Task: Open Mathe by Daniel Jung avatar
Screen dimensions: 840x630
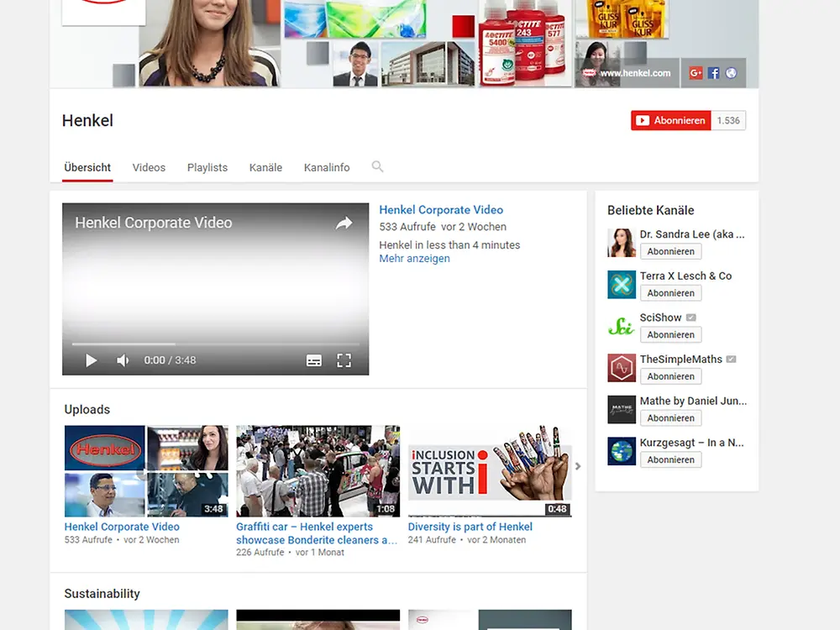Action: click(622, 410)
